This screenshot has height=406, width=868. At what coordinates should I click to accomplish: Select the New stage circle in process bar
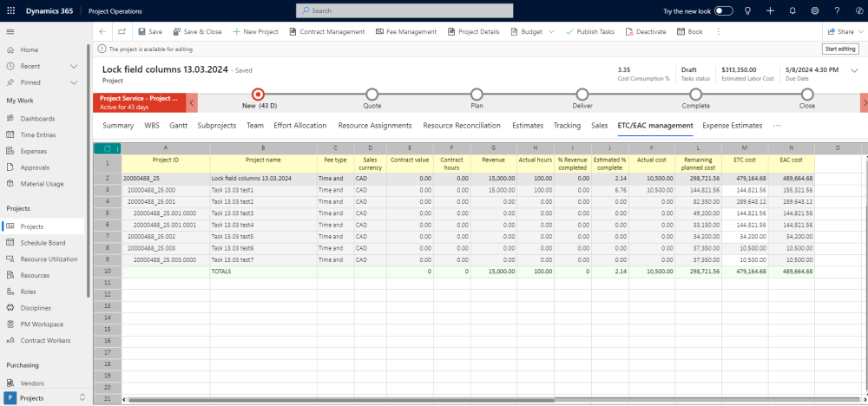click(x=258, y=94)
